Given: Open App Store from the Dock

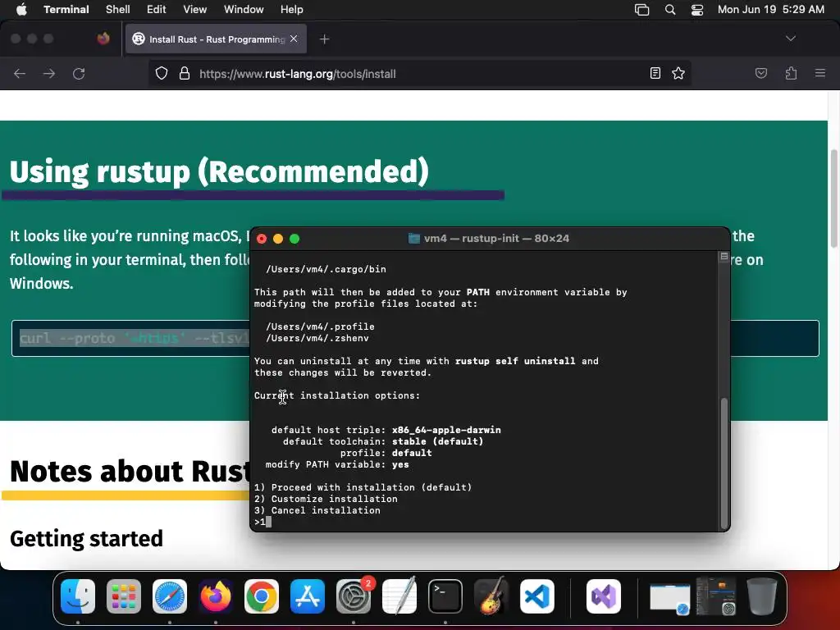Looking at the screenshot, I should click(308, 596).
